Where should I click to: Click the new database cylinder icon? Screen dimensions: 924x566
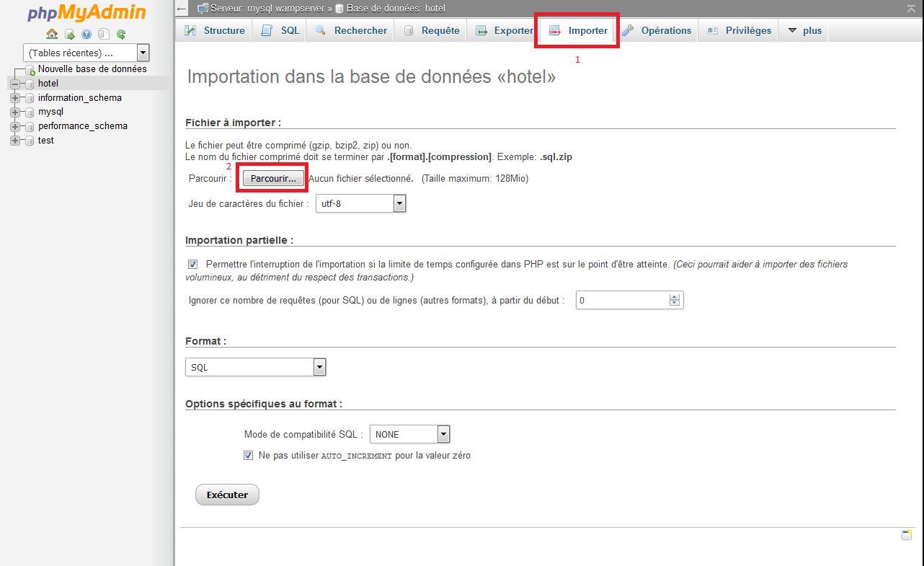click(x=30, y=70)
